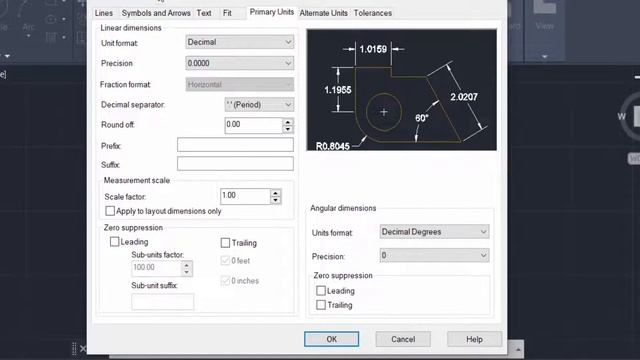Click the Scale factor field
The image size is (640, 360).
click(245, 196)
